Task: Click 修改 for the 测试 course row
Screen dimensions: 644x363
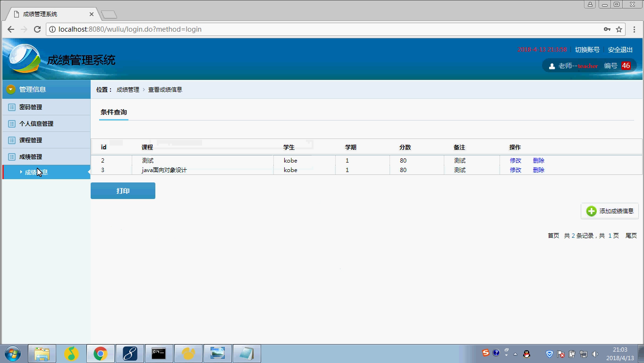Action: (516, 161)
